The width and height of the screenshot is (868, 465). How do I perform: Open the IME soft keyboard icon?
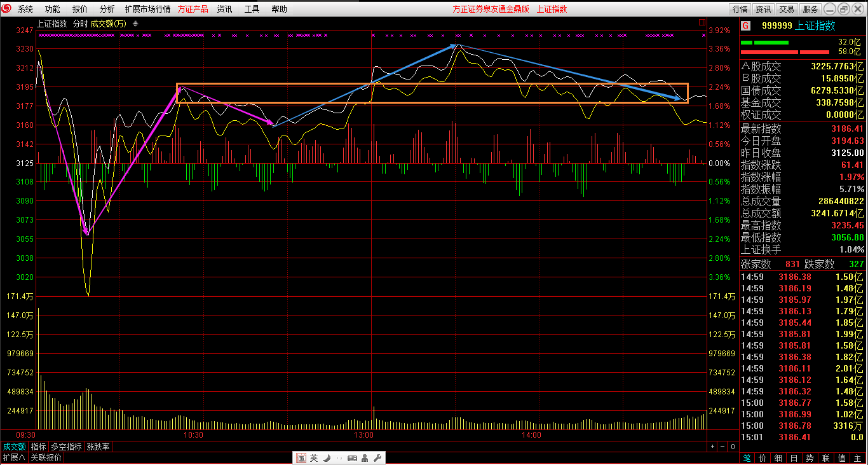352,458
